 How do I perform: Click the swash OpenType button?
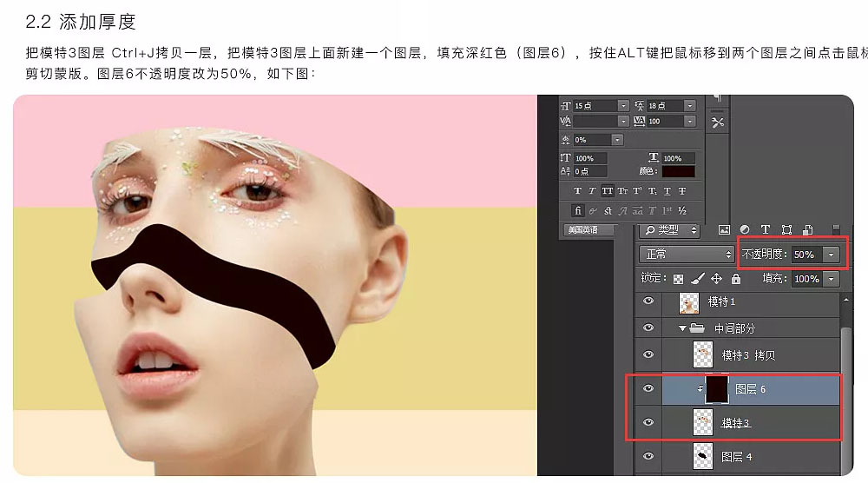pyautogui.click(x=622, y=210)
